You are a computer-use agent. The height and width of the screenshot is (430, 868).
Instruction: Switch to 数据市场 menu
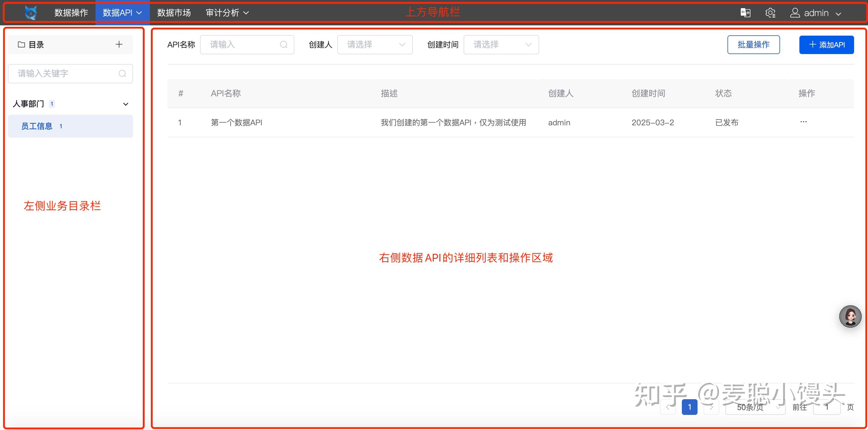pyautogui.click(x=174, y=13)
